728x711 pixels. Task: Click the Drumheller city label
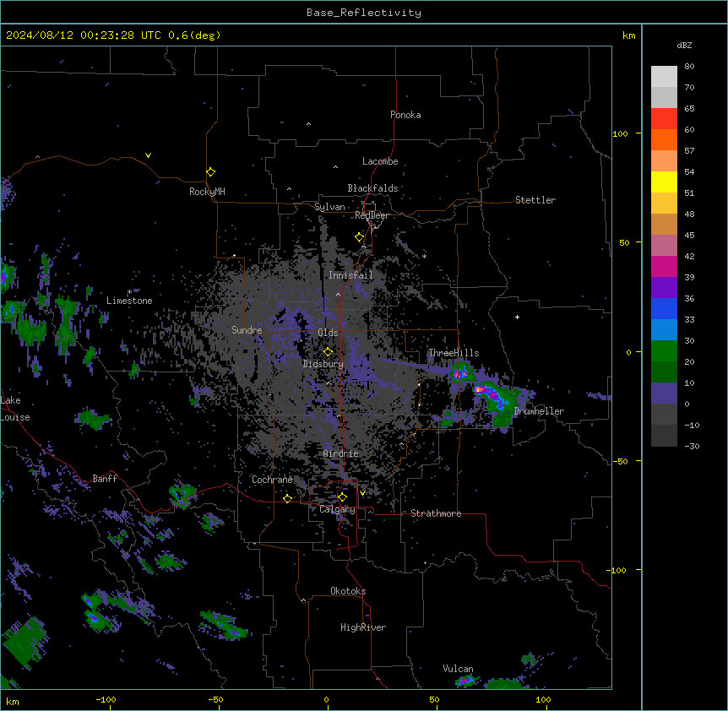pyautogui.click(x=539, y=411)
